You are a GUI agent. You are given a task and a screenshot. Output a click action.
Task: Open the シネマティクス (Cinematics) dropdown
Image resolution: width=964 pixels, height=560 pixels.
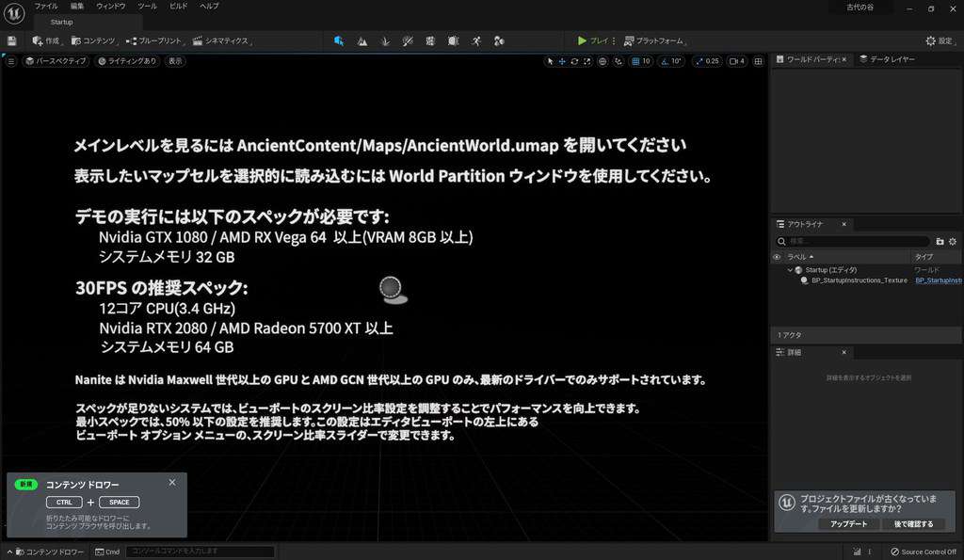(220, 40)
